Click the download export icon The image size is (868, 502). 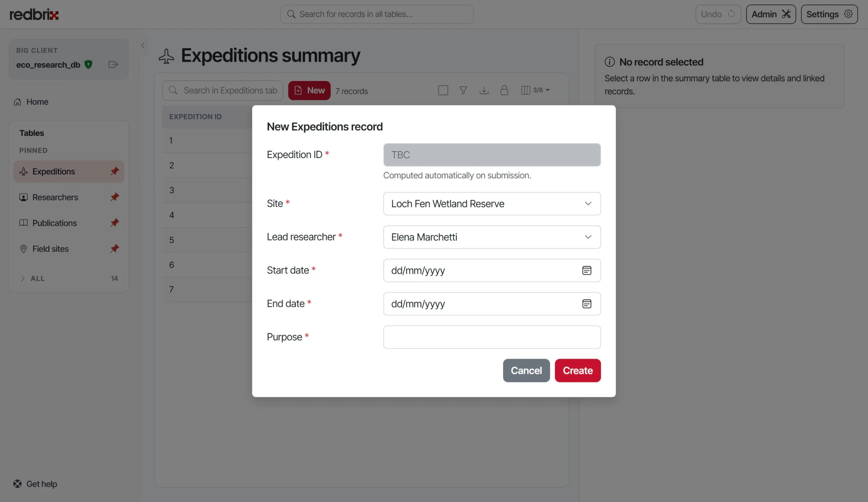[x=484, y=90]
